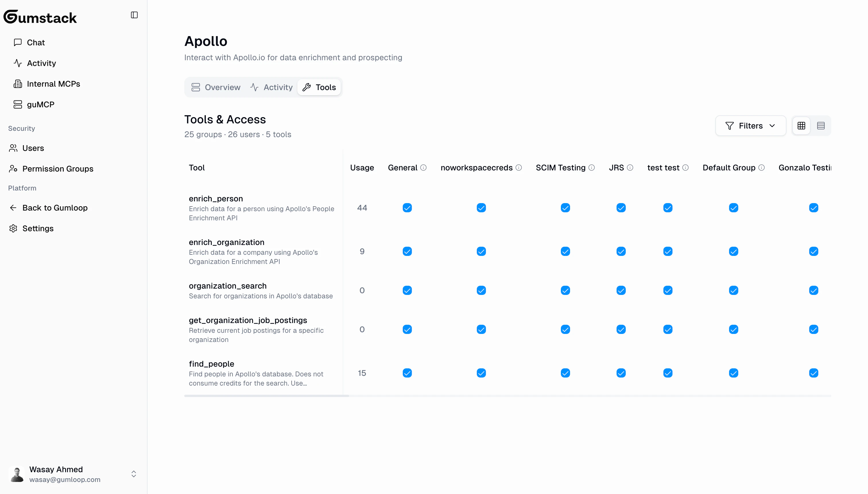The width and height of the screenshot is (868, 494).
Task: Open the Internal MCPs section
Action: coord(53,84)
